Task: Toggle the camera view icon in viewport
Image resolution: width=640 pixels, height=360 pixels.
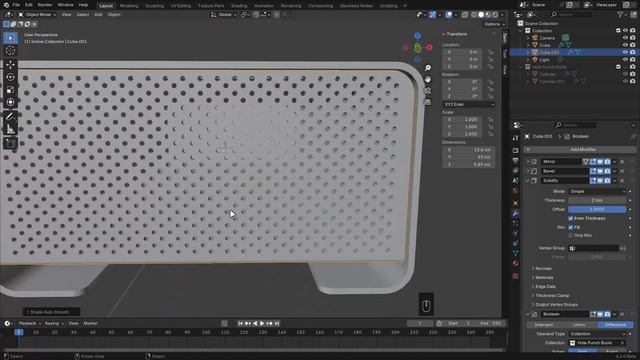Action: tap(427, 91)
